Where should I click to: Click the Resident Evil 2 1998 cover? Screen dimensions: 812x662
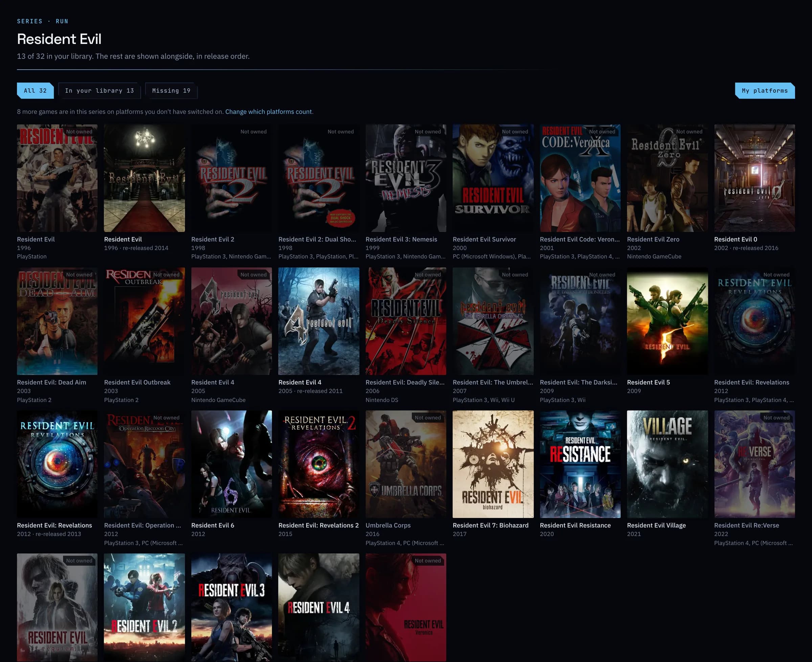(x=232, y=178)
